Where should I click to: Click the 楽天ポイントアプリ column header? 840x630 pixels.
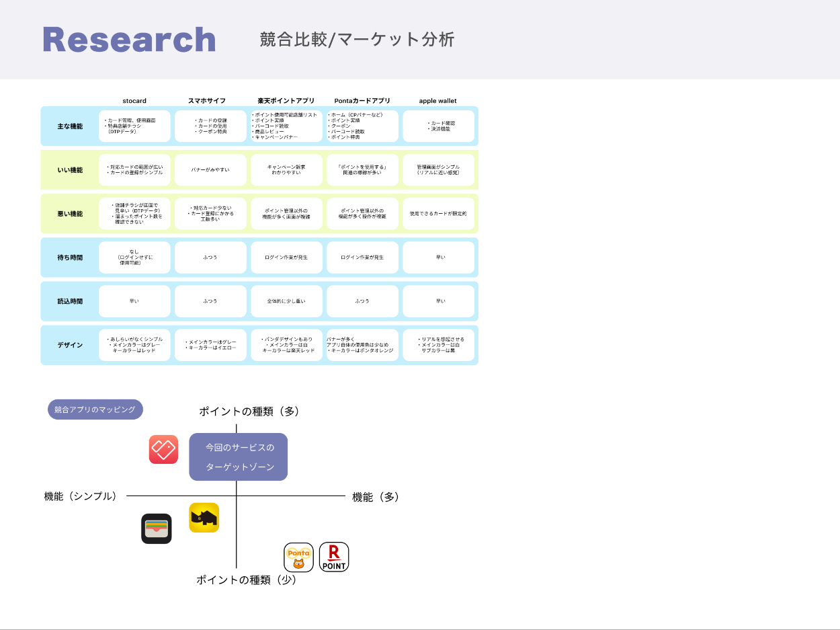[286, 101]
